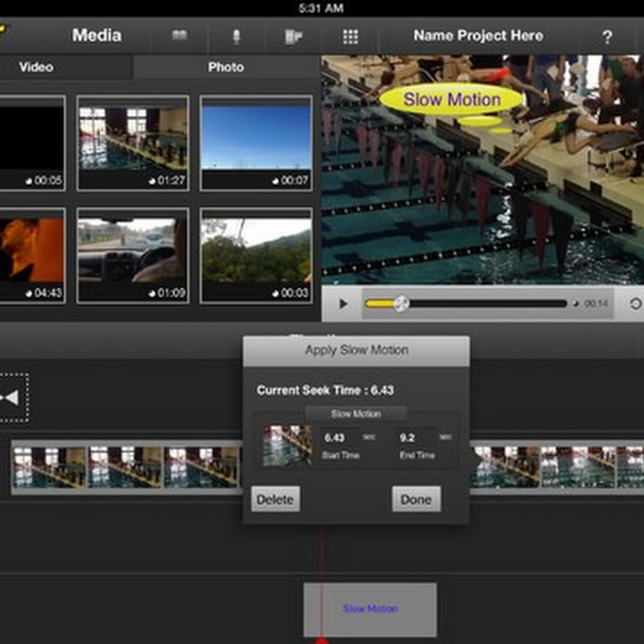The width and height of the screenshot is (644, 644).
Task: Select the 00:03 forest hillside clip
Action: tap(256, 255)
